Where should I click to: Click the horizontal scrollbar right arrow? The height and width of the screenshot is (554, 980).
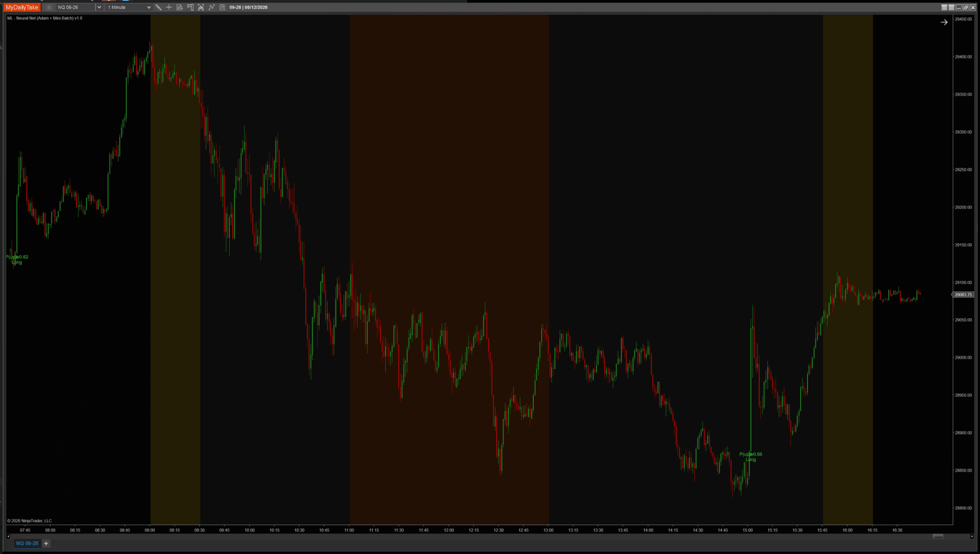(x=972, y=536)
